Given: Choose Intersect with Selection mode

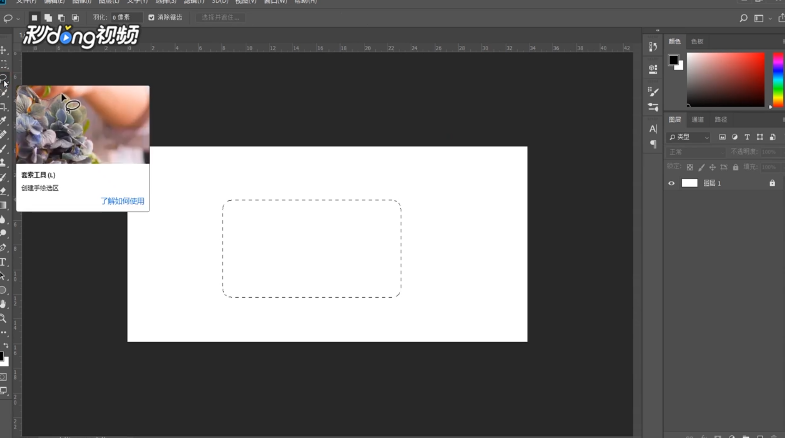Looking at the screenshot, I should (75, 18).
